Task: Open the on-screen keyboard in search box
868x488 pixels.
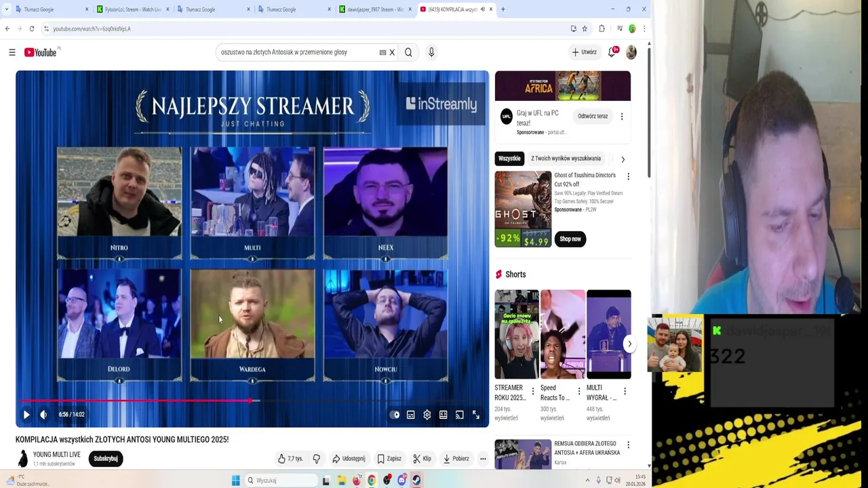Action: 382,52
